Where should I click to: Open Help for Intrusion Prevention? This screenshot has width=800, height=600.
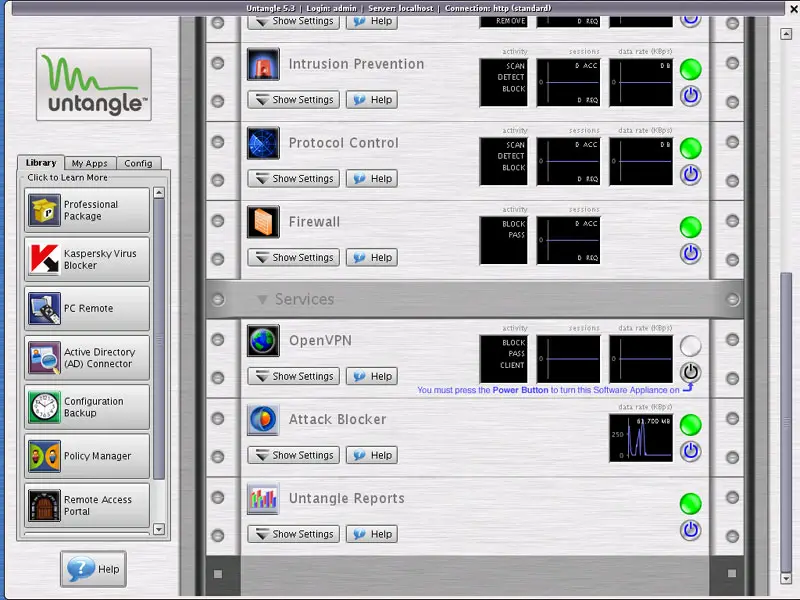click(372, 99)
